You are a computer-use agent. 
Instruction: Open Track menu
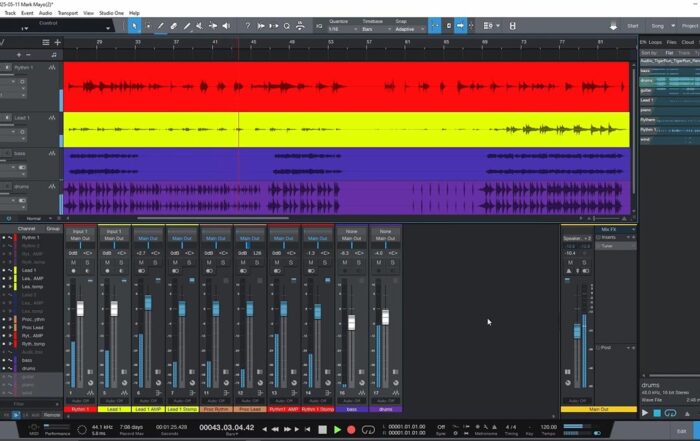tap(10, 13)
